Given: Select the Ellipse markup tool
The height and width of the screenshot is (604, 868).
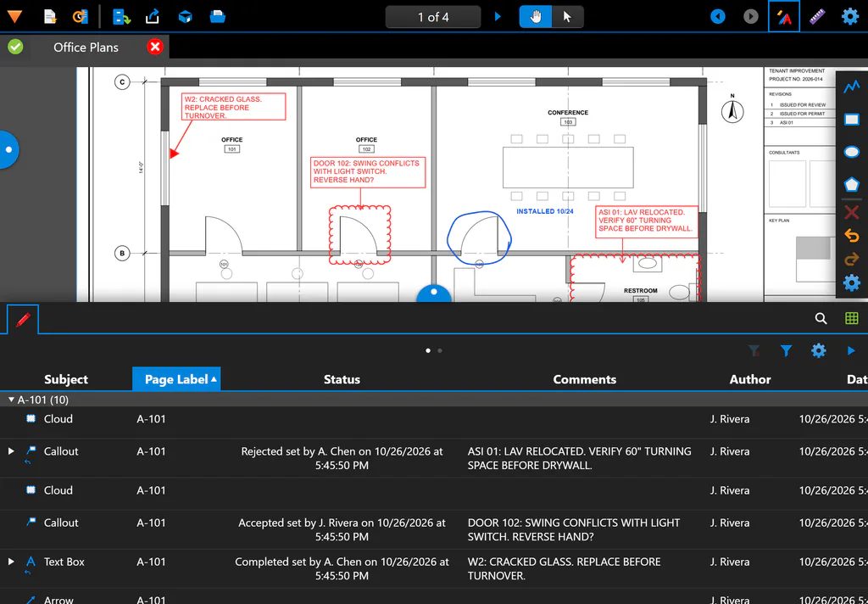Looking at the screenshot, I should click(x=851, y=152).
